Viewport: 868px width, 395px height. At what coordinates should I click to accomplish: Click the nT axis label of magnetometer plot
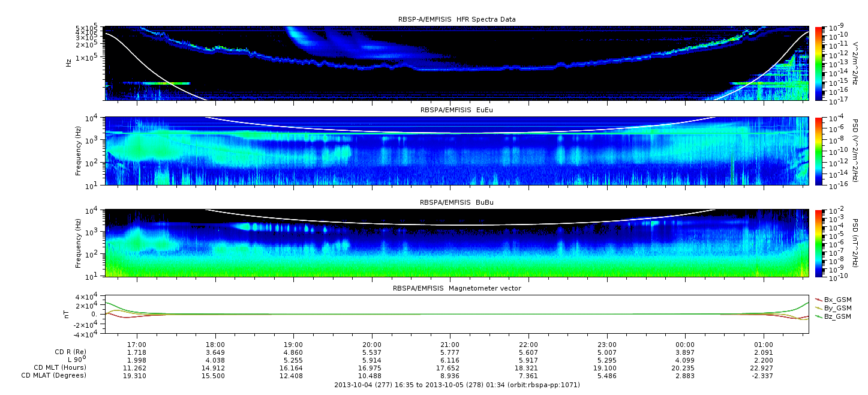[x=68, y=314]
